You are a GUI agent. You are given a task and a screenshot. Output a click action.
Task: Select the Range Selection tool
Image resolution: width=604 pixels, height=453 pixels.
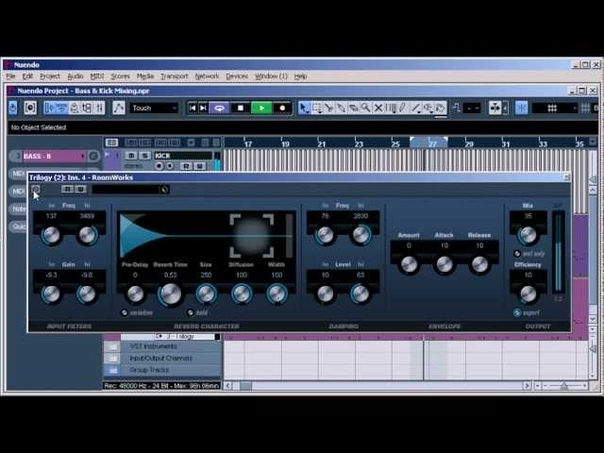(317, 108)
